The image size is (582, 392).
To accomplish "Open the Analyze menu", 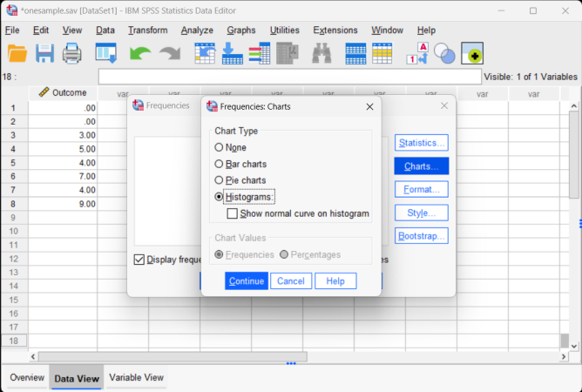I will click(197, 30).
